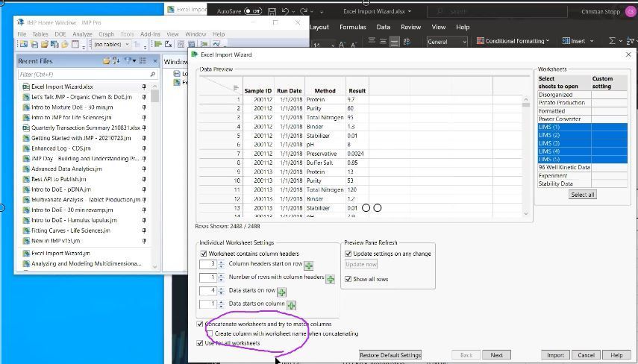Click the green plus next to column headers start row
Viewport: 638px width, 364px height.
309,266
